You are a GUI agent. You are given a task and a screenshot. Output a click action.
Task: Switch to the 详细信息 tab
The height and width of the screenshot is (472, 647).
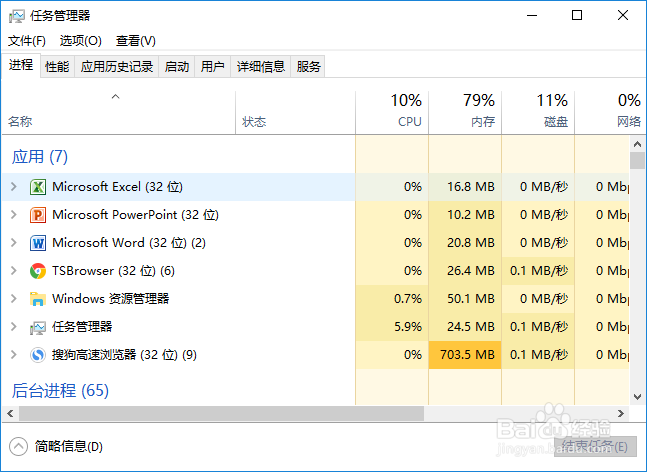(261, 66)
